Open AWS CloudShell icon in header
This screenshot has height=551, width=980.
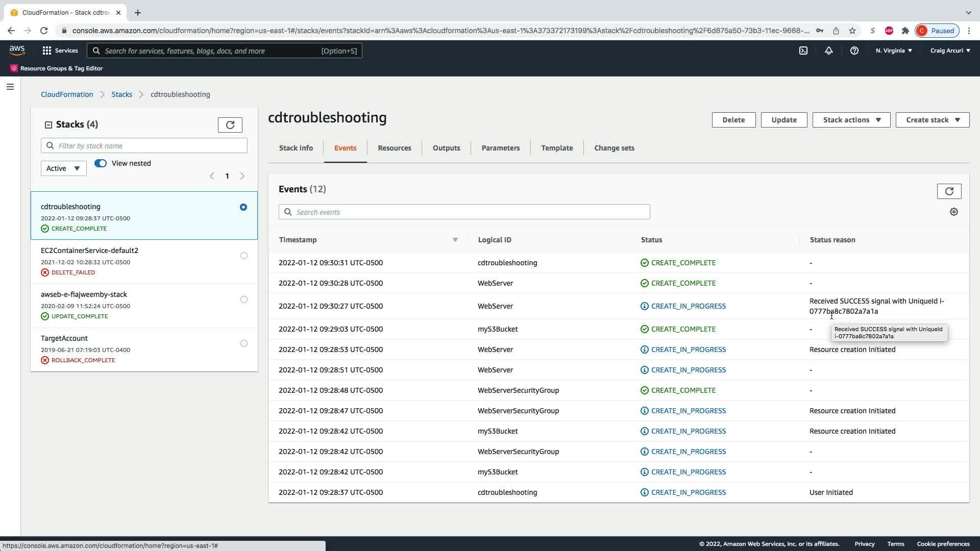pos(803,51)
